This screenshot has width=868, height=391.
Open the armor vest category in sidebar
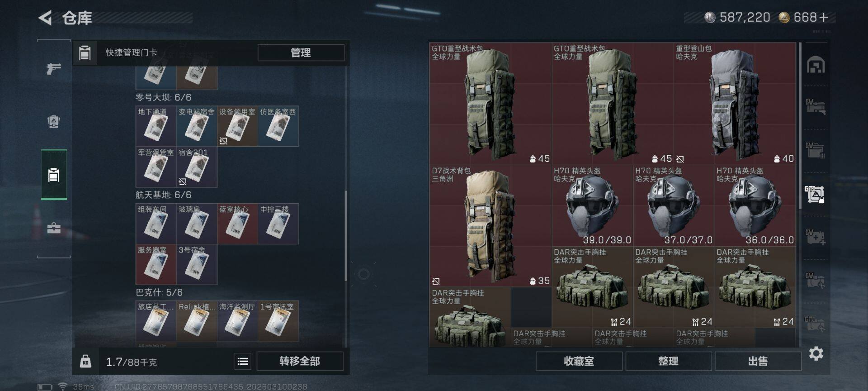[54, 121]
